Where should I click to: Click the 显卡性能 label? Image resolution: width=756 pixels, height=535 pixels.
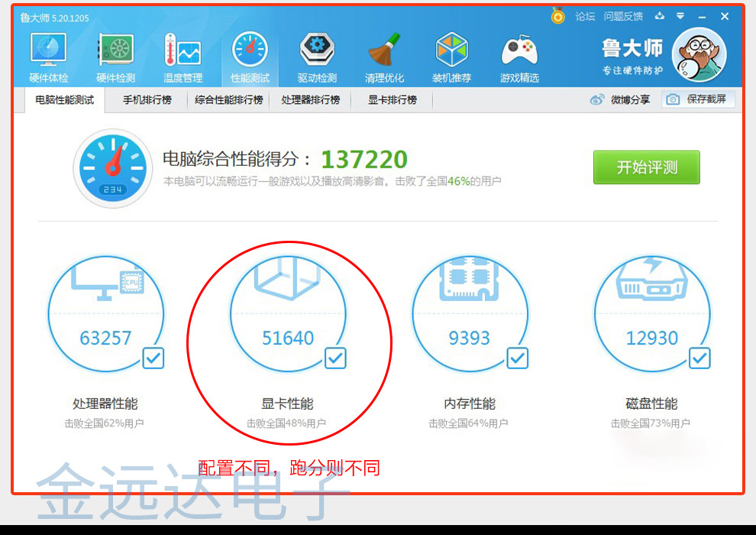pyautogui.click(x=287, y=404)
